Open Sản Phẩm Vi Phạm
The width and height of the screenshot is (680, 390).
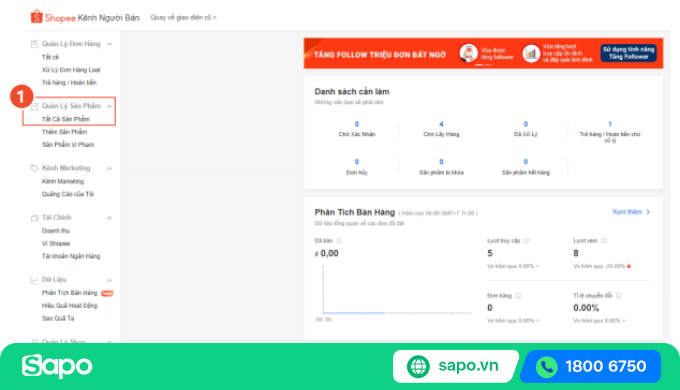[x=68, y=144]
